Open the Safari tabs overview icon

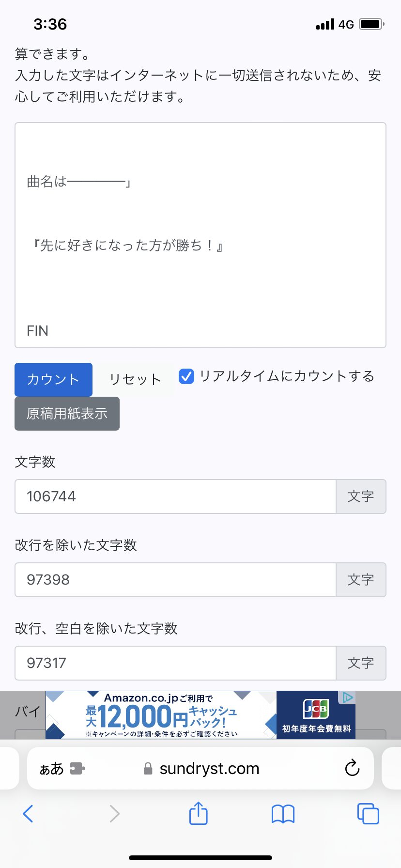[368, 814]
